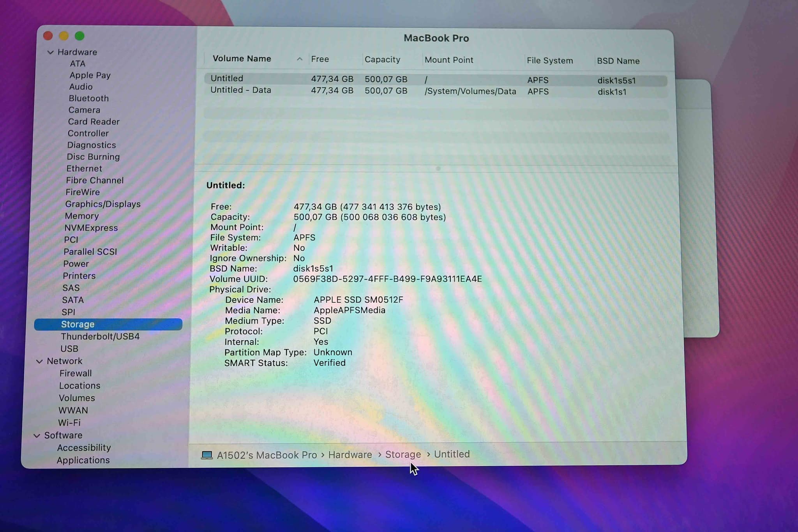The width and height of the screenshot is (798, 532).
Task: Select WWAN item
Action: (73, 410)
